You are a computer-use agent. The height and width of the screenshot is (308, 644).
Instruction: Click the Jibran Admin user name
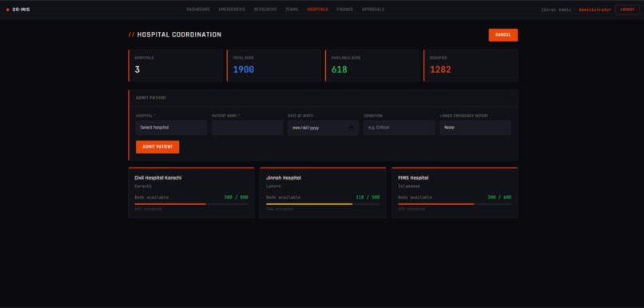555,10
